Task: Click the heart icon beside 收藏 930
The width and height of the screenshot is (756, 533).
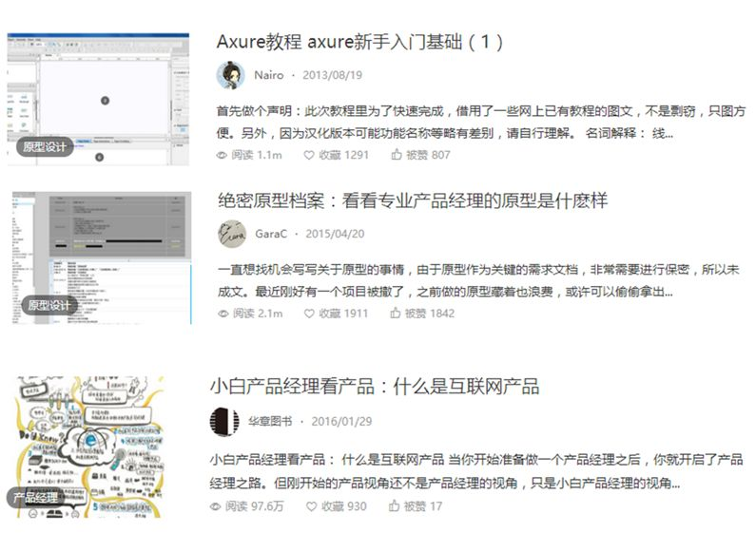Action: coord(312,506)
